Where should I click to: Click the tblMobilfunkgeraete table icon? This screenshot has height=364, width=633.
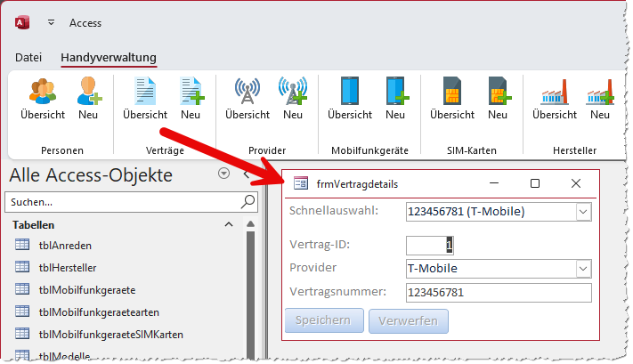coord(22,289)
